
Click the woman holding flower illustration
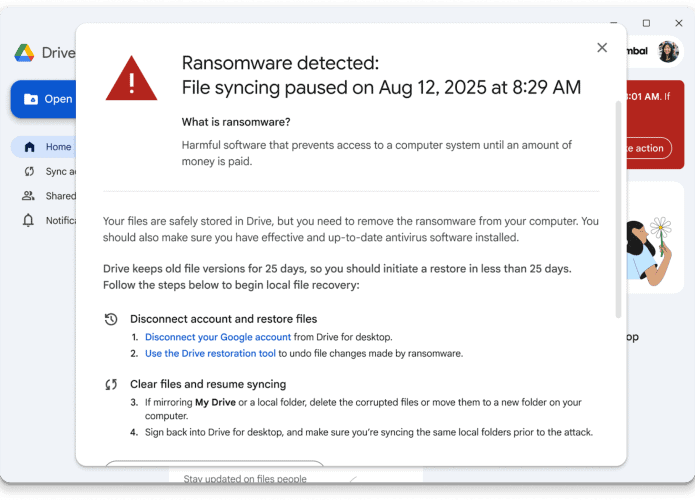tap(645, 250)
